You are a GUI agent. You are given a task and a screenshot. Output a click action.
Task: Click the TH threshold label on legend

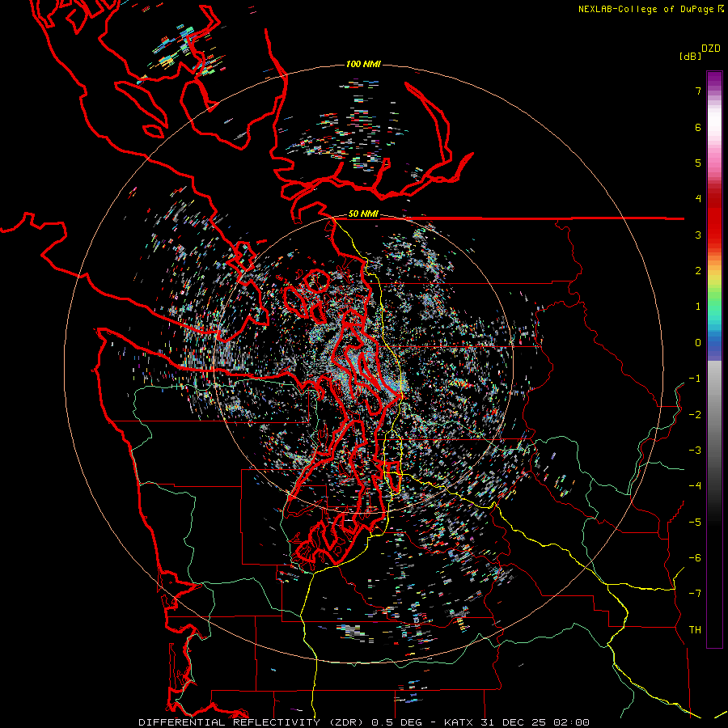pos(695,630)
